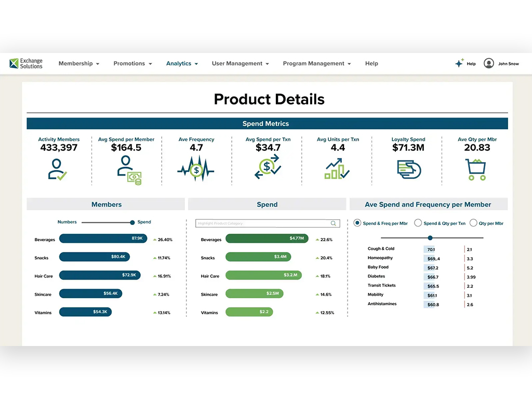Image resolution: width=532 pixels, height=399 pixels.
Task: Open the John Snow profile avatar
Action: pos(488,63)
